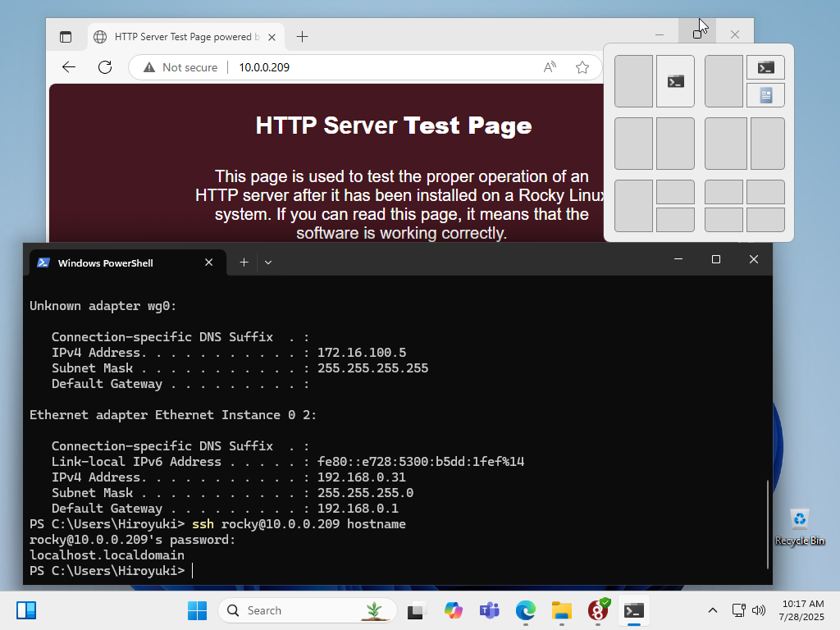This screenshot has width=840, height=630.
Task: Open File Explorer from the taskbar
Action: 561,610
